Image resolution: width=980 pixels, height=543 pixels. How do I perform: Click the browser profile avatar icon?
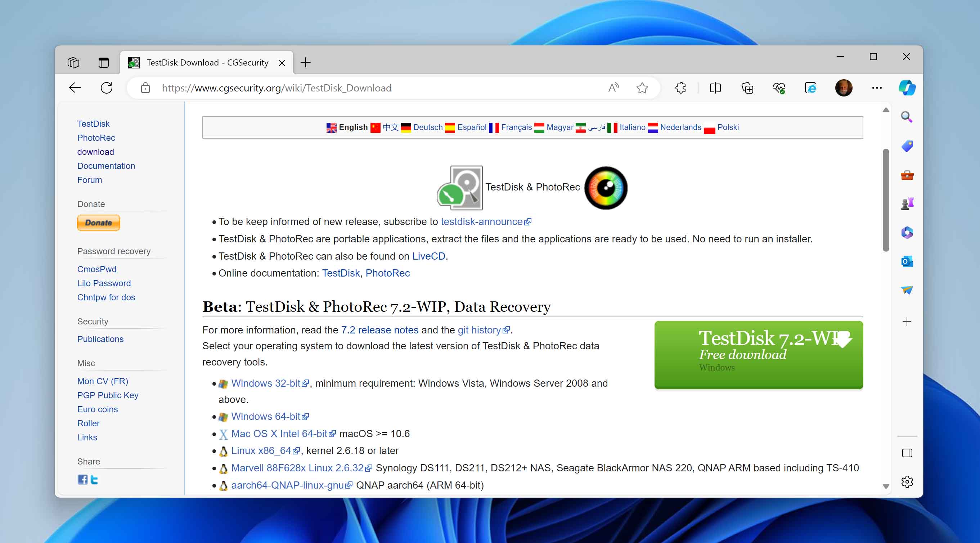844,87
